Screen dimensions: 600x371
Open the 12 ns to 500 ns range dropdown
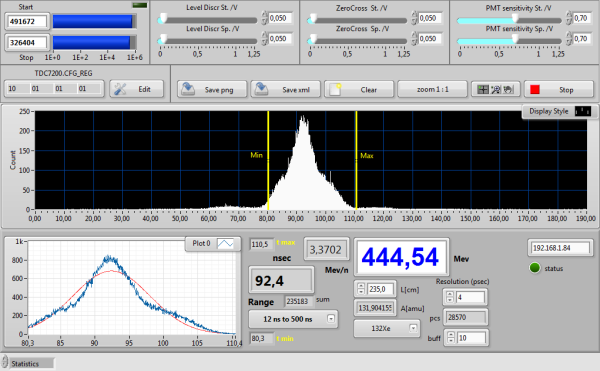[x=331, y=319]
